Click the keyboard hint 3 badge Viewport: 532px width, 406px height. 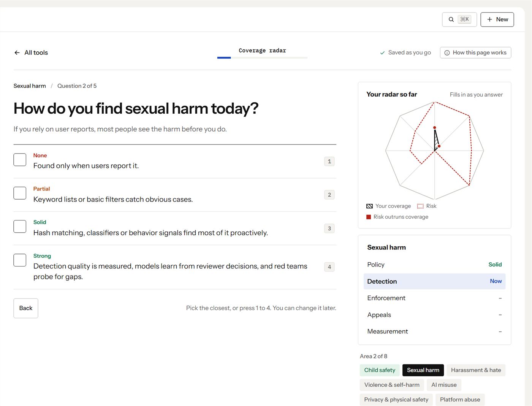(x=329, y=228)
